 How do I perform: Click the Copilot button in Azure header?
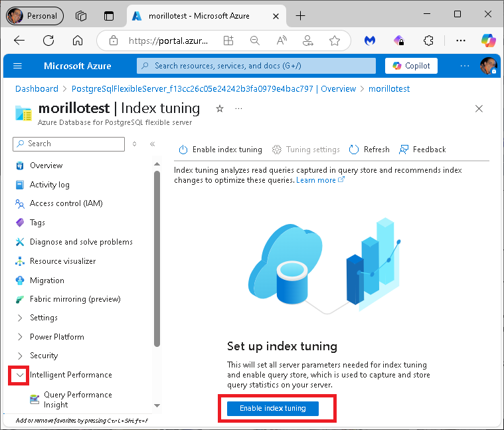tap(411, 66)
